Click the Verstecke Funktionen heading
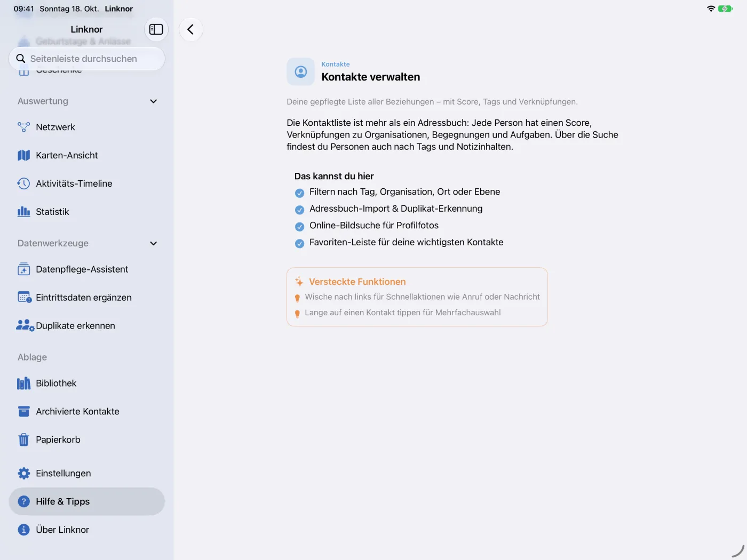Viewport: 747px width, 560px height. [x=357, y=282]
